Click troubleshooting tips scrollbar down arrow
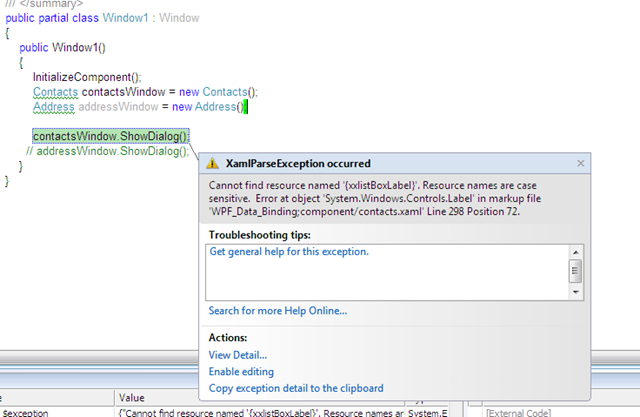Viewport: 640px width, 417px height. pos(576,292)
